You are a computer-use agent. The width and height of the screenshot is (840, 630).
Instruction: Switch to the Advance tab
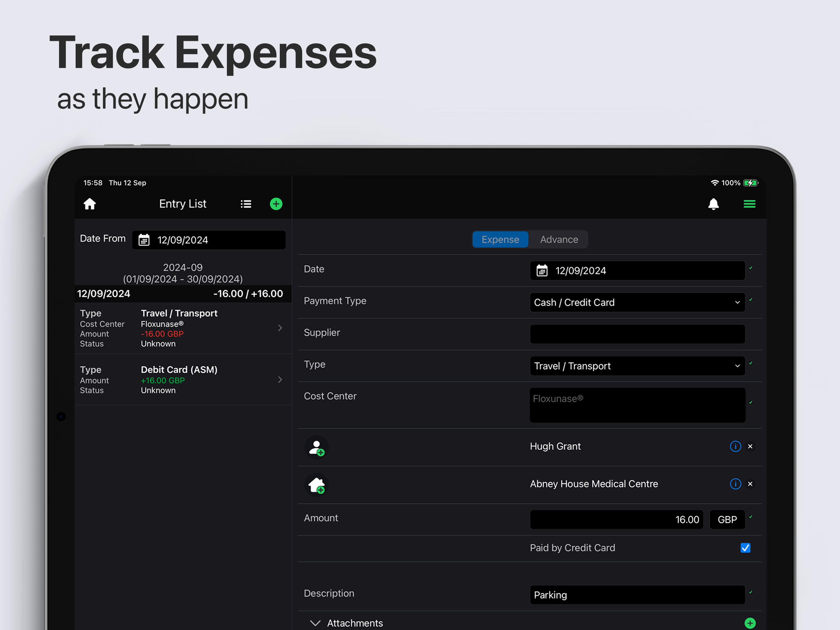click(x=559, y=239)
